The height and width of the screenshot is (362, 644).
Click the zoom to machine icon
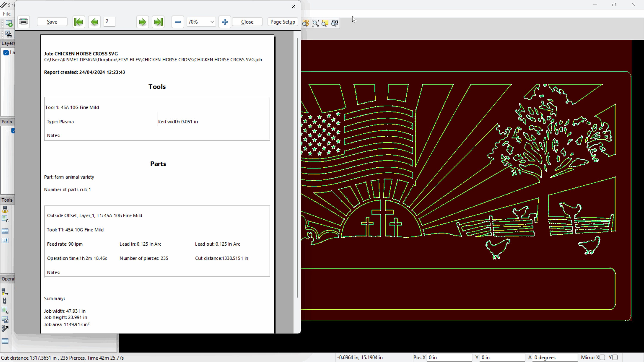pyautogui.click(x=335, y=23)
